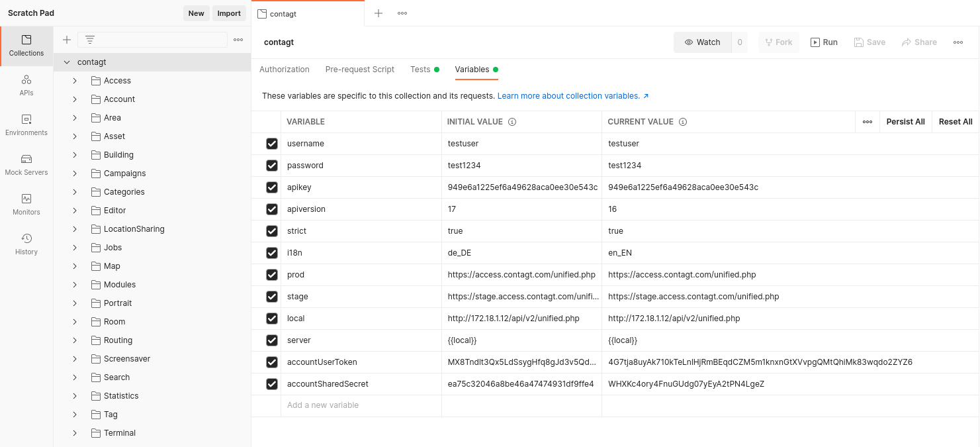Expand the Asset folder
This screenshot has width=980, height=447.
[75, 136]
